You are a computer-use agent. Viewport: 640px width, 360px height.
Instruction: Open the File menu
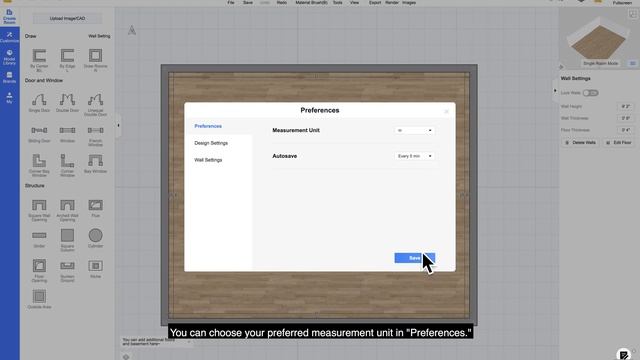pos(231,3)
